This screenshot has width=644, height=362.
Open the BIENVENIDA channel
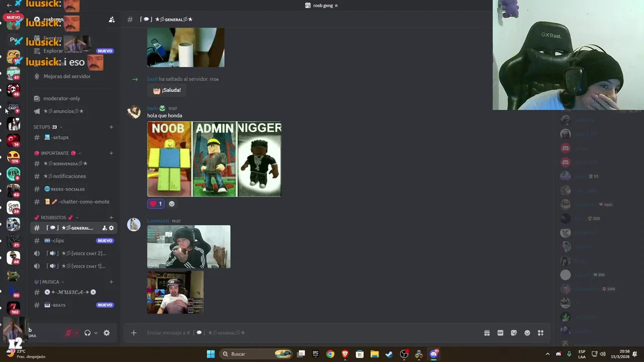point(73,163)
